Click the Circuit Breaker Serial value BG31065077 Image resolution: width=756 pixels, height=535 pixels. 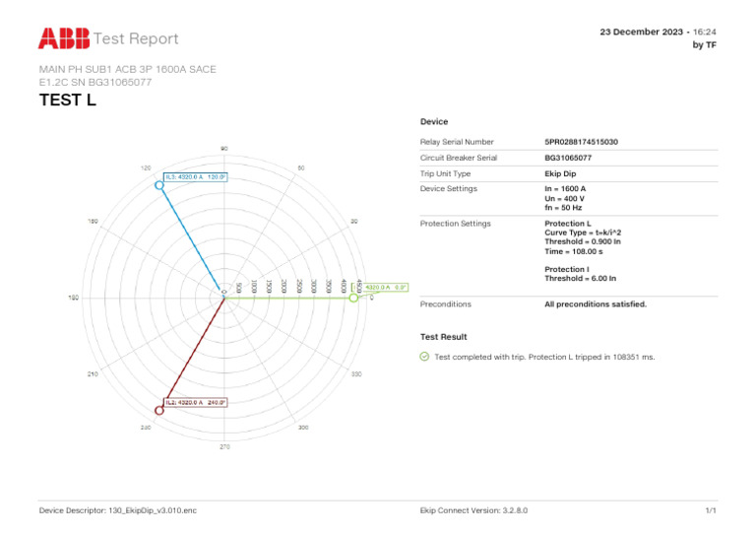(x=568, y=158)
